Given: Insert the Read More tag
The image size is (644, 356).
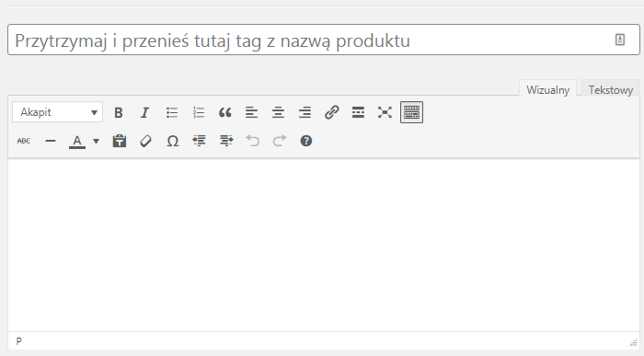Looking at the screenshot, I should point(358,112).
